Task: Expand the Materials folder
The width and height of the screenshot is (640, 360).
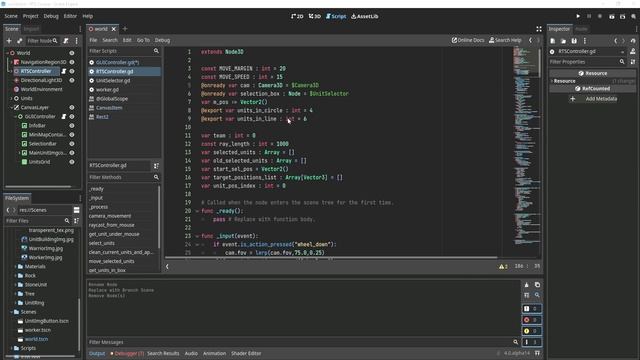Action: 16,267
